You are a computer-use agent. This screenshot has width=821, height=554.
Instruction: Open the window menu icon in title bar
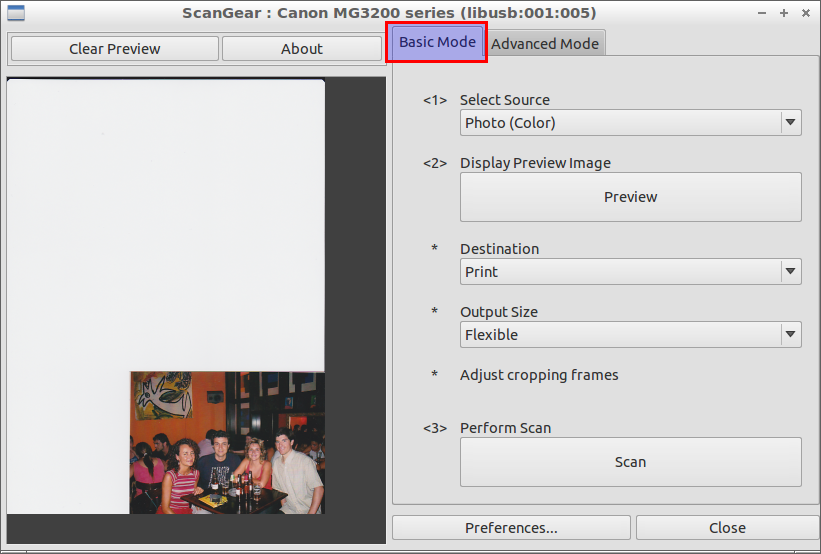coord(15,13)
